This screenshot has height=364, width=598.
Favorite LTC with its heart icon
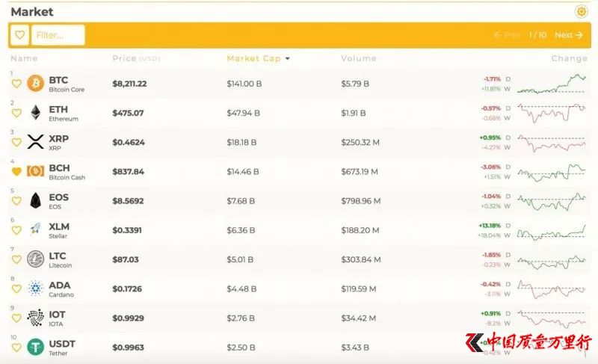point(16,259)
